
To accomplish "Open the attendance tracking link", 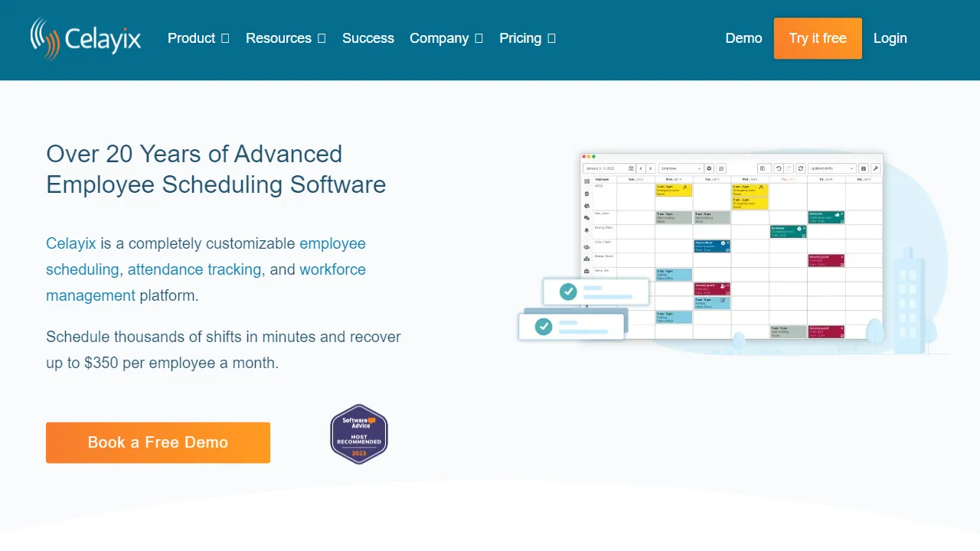I will tap(194, 269).
